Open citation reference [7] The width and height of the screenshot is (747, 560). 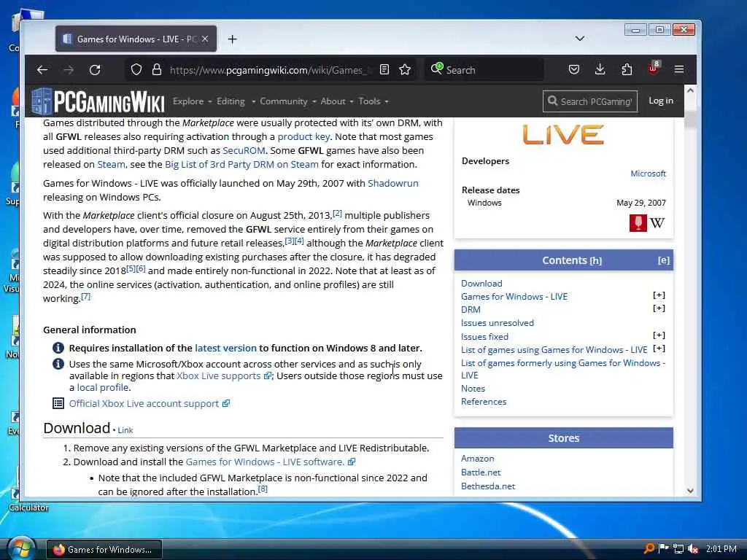86,296
